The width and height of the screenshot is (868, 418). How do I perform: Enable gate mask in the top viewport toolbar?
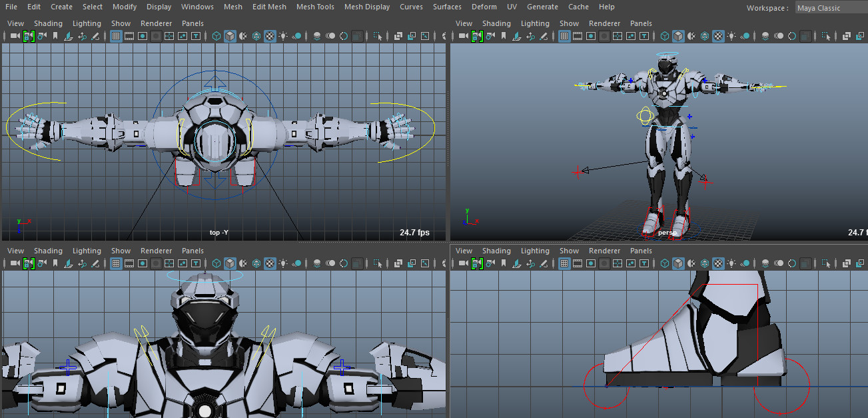[155, 36]
